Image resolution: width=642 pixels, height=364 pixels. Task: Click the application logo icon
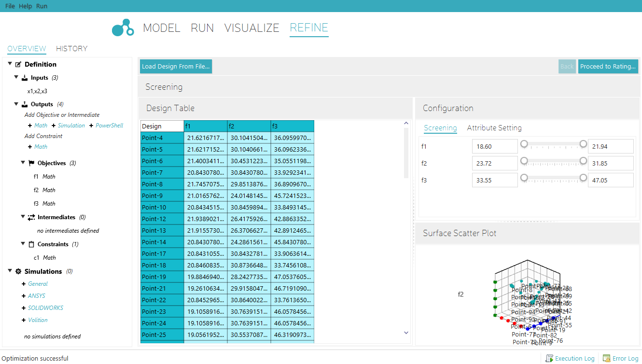(123, 28)
